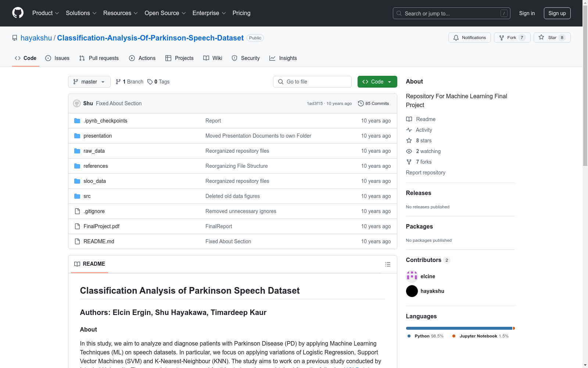Click the repository book icon beside hayakshu
Image resolution: width=588 pixels, height=368 pixels.
(x=15, y=38)
